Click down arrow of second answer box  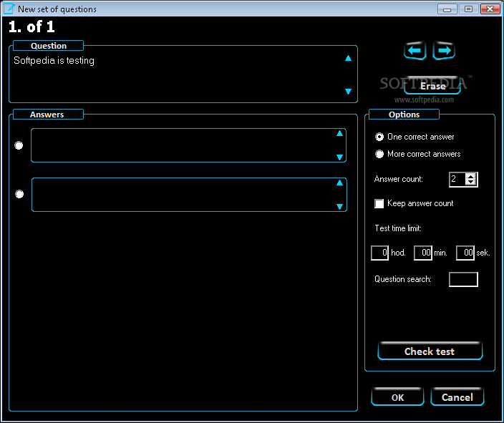pyautogui.click(x=340, y=206)
